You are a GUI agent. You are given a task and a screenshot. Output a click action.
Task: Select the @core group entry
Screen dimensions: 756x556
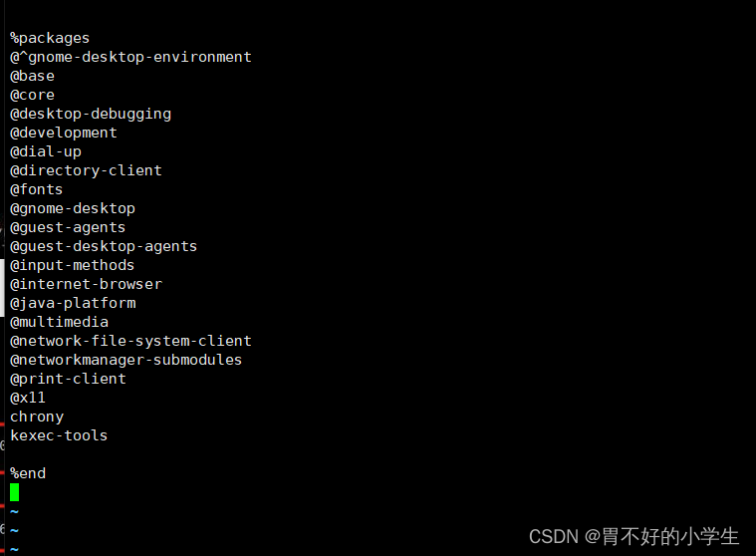32,95
